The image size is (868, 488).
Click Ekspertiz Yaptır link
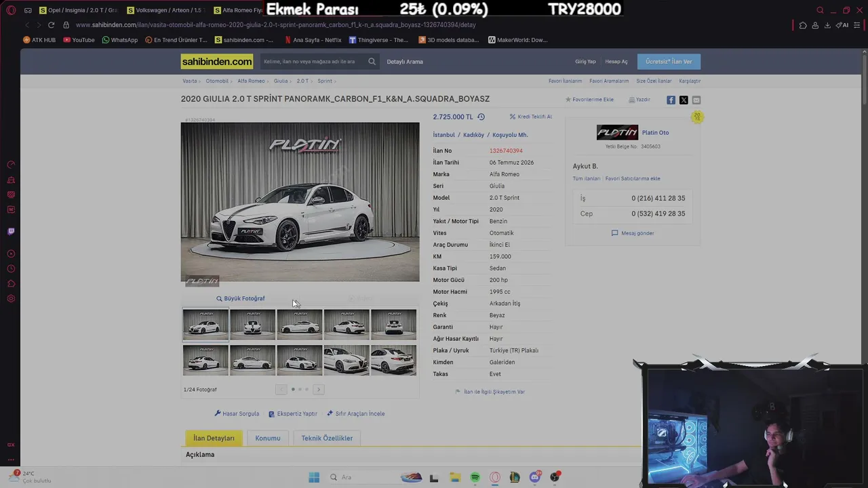coord(293,413)
